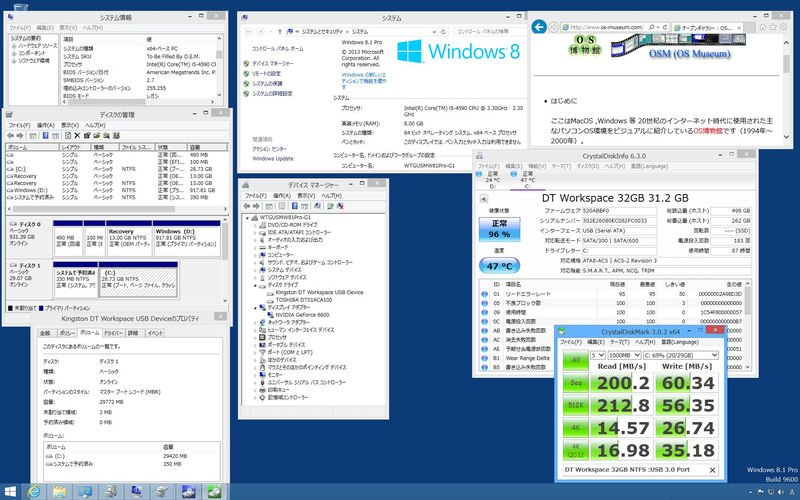
Task: Click blue help icon in Device Manager toolbar
Action: point(294,206)
